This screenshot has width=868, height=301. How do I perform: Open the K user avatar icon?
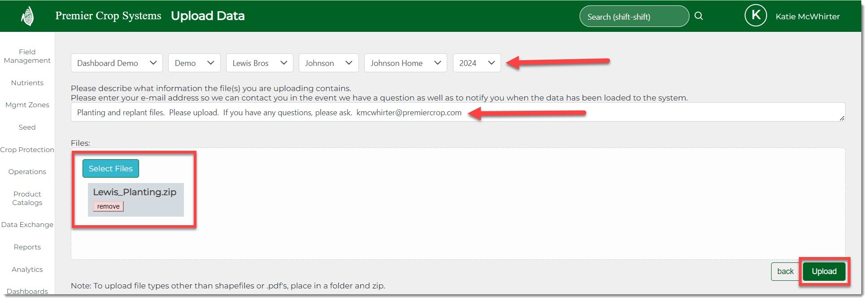755,16
